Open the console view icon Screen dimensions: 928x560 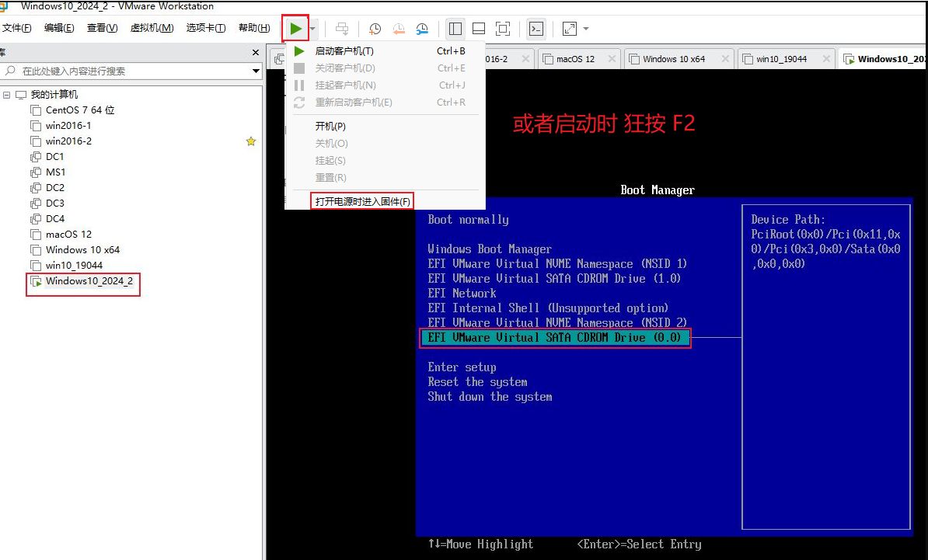pyautogui.click(x=536, y=29)
